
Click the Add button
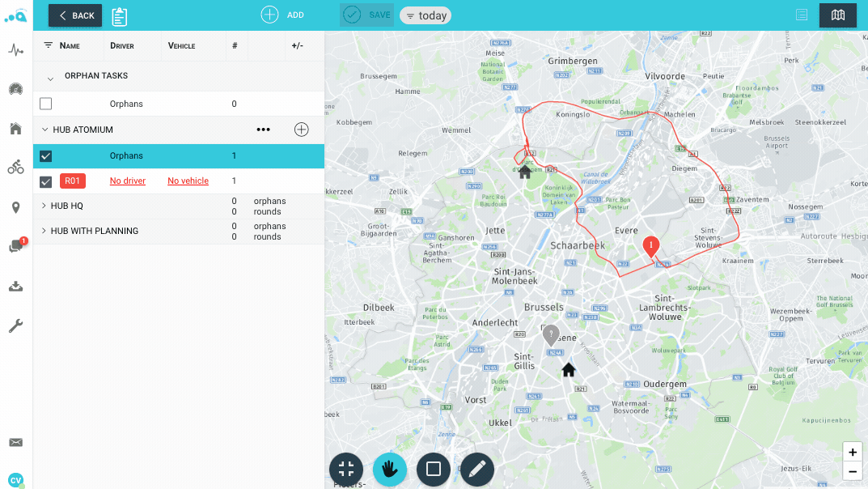(282, 15)
